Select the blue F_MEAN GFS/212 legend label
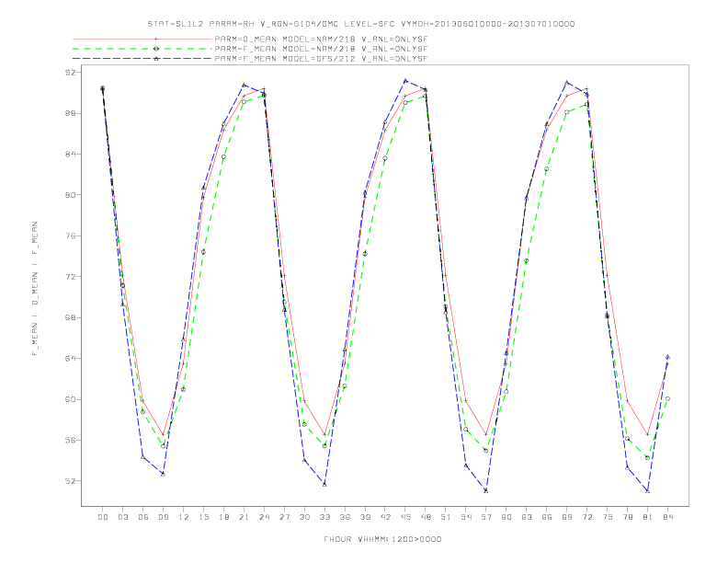The width and height of the screenshot is (728, 563). tap(321, 59)
